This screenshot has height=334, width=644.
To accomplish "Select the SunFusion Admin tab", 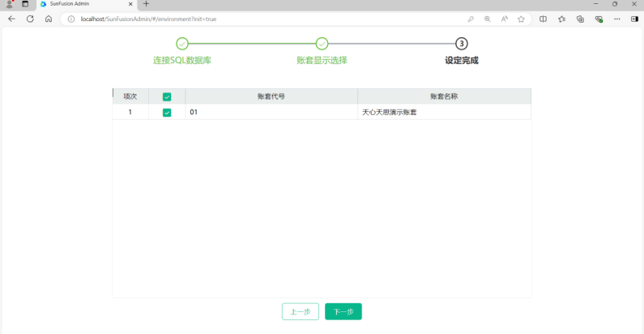I will [x=86, y=4].
